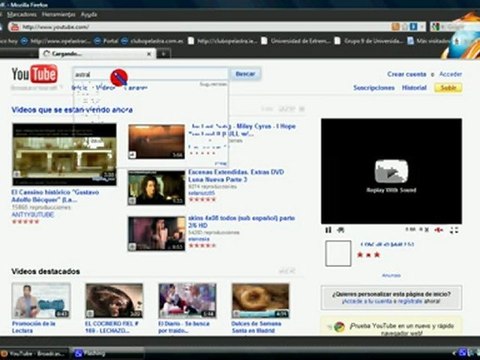480x360 pixels.
Task: Open a new tab with plus button
Action: 164,54
